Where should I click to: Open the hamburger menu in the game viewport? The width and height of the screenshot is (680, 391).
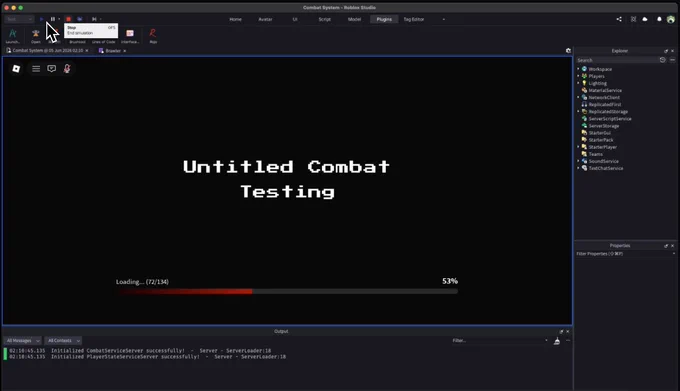(36, 68)
